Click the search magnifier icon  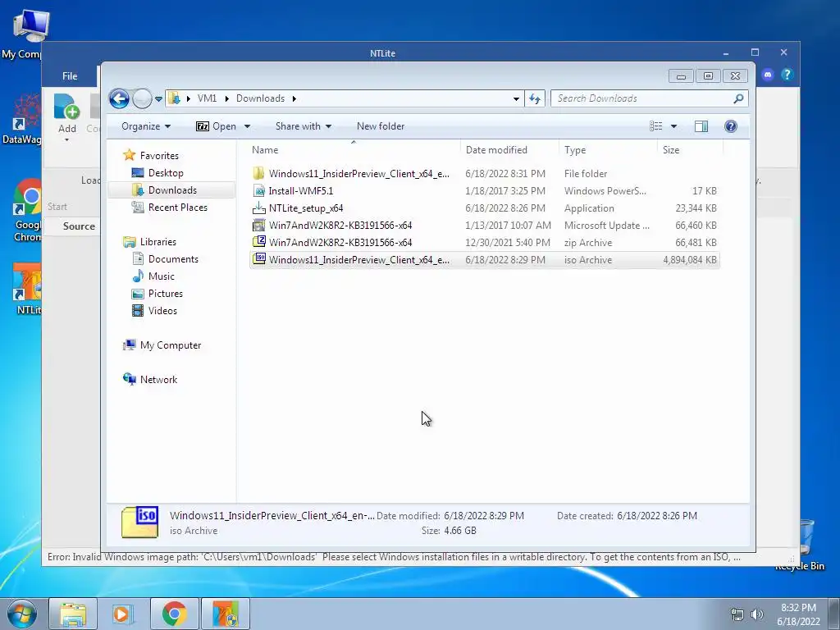point(739,98)
